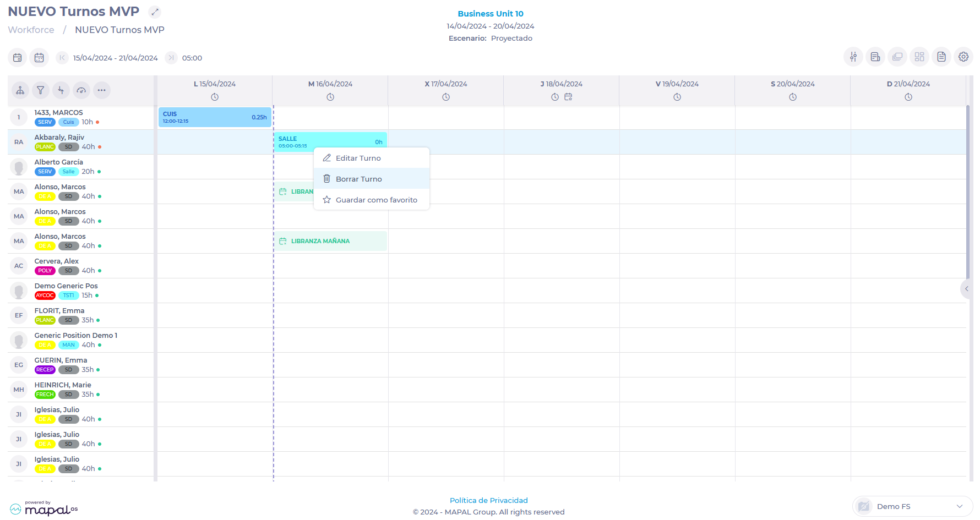Click the CUIS shift on Monday
Screen dimensions: 980x520
coord(215,117)
